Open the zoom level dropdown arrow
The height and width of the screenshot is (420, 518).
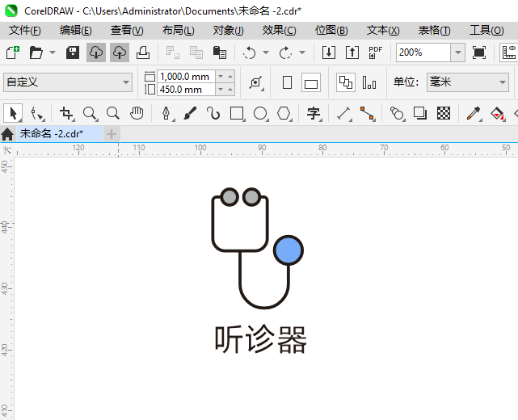(x=458, y=52)
